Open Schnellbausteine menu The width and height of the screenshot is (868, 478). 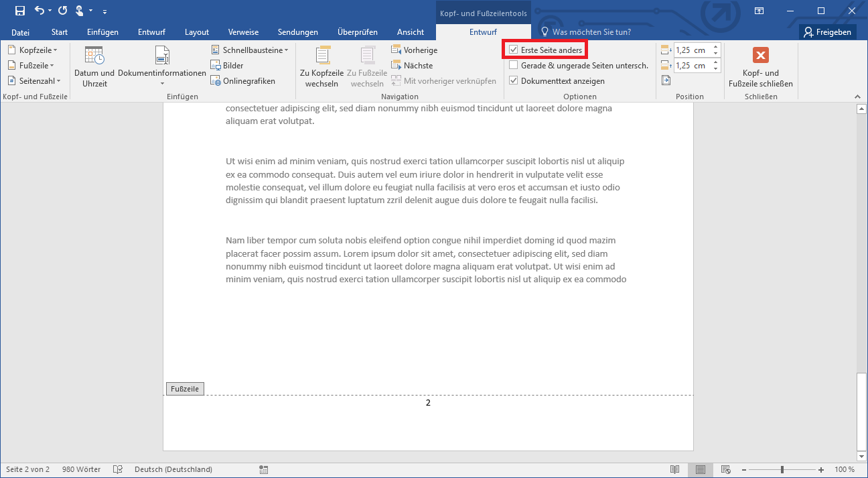pyautogui.click(x=250, y=50)
